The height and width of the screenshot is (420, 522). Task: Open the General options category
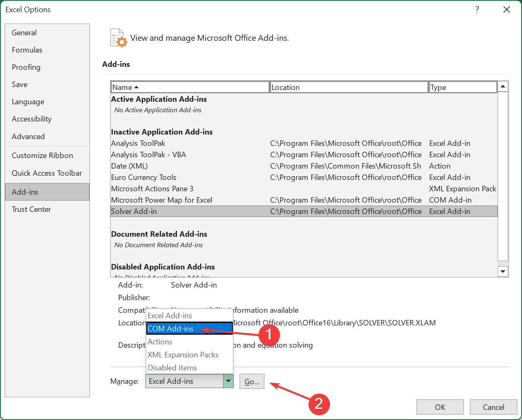24,33
